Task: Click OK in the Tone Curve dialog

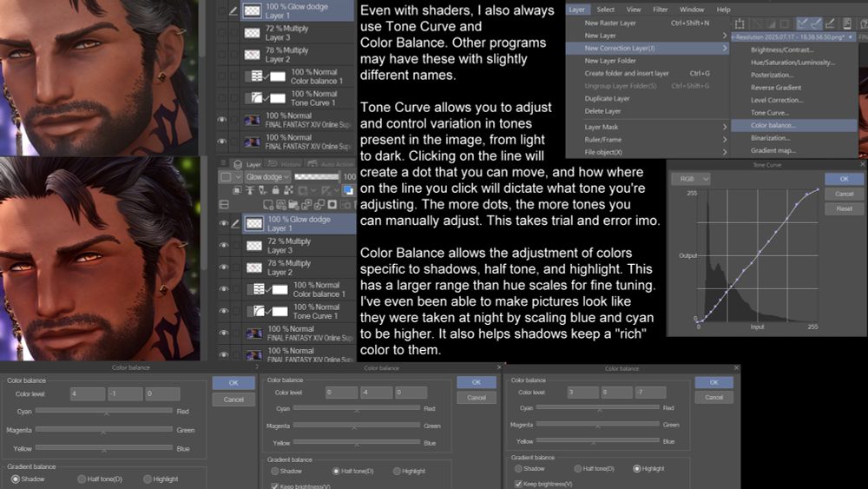Action: (844, 179)
